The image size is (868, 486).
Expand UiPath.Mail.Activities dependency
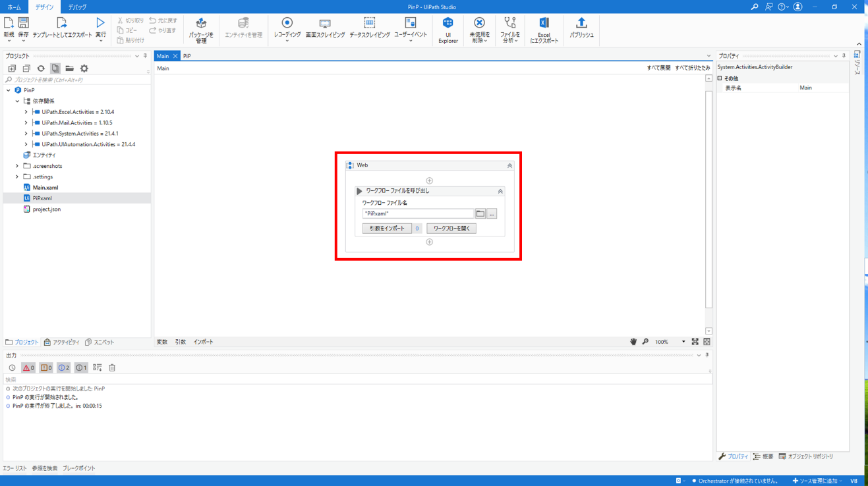coord(26,122)
